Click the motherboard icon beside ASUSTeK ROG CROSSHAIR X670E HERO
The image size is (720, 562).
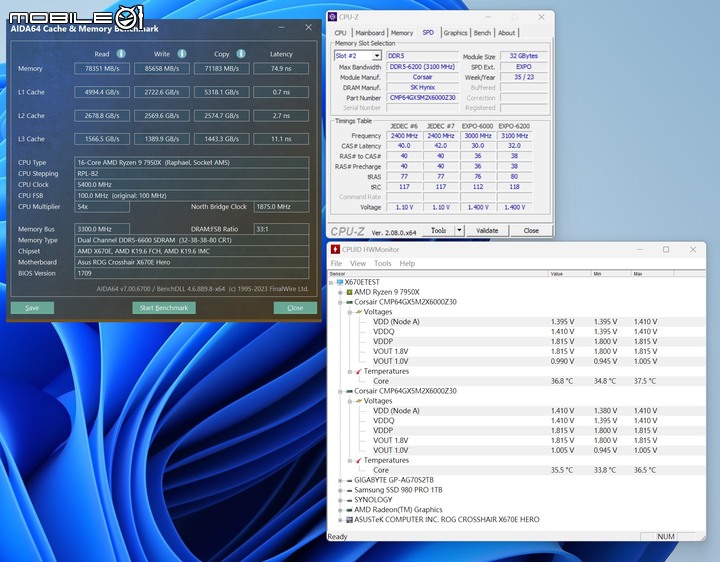pos(349,520)
